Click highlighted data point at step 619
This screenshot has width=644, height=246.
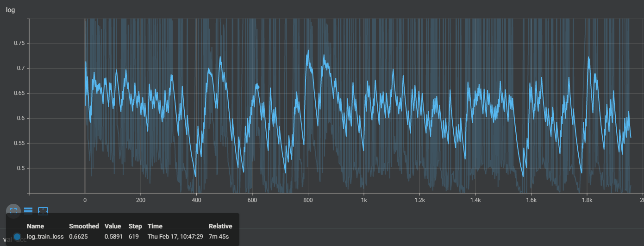click(257, 86)
